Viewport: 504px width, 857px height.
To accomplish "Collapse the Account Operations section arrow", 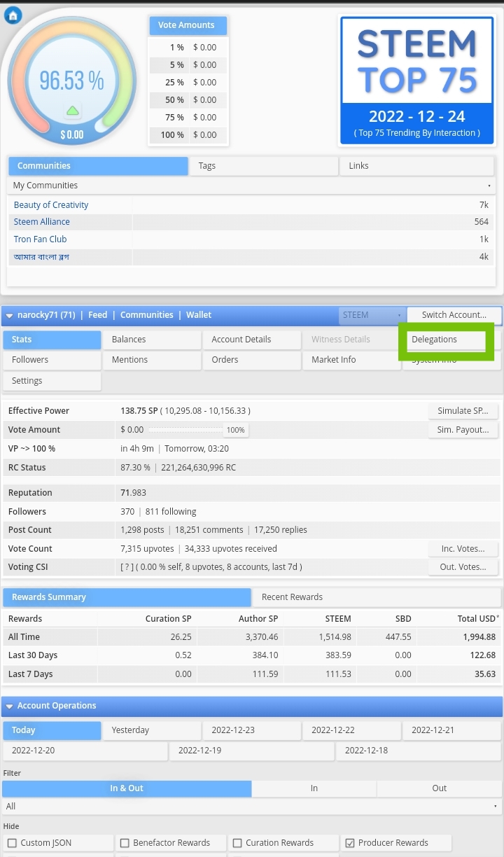I will (x=10, y=706).
